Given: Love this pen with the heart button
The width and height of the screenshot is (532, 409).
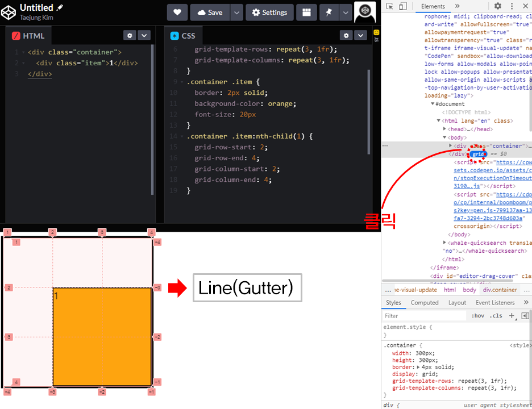Looking at the screenshot, I should [177, 12].
